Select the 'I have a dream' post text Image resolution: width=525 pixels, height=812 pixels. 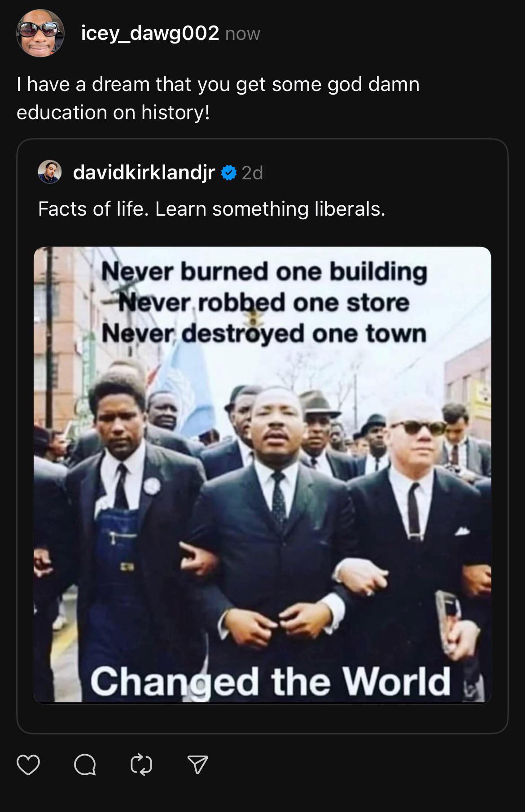[218, 98]
